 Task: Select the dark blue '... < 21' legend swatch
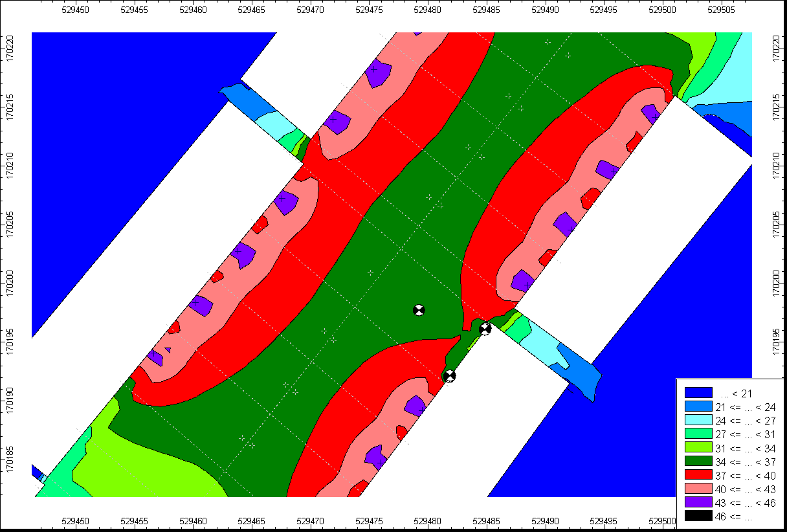698,393
